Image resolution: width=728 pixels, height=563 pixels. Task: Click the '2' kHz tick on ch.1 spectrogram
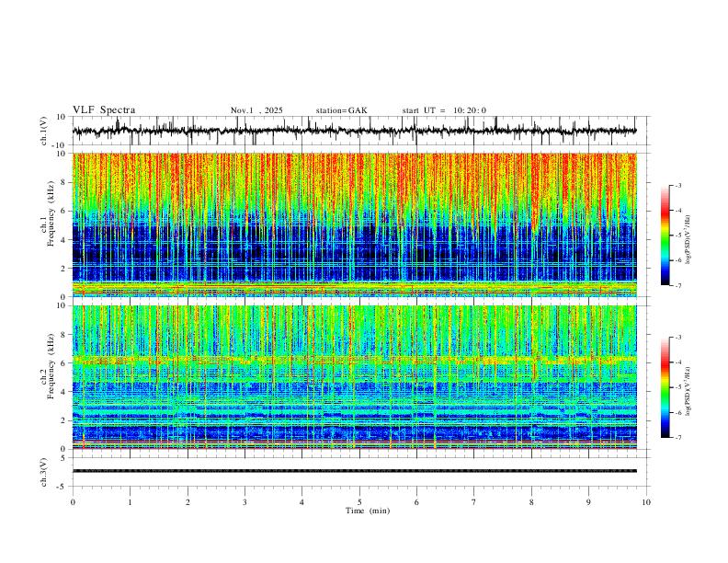(64, 269)
